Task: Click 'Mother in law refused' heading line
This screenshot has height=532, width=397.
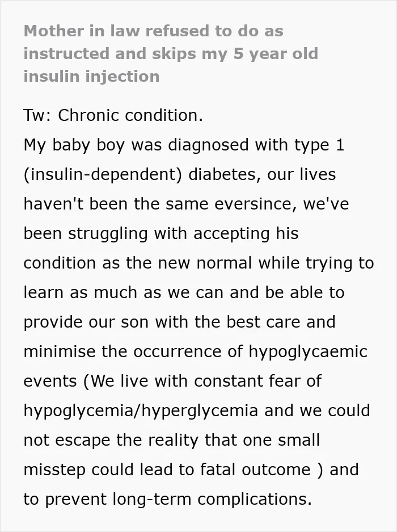Action: (x=153, y=31)
